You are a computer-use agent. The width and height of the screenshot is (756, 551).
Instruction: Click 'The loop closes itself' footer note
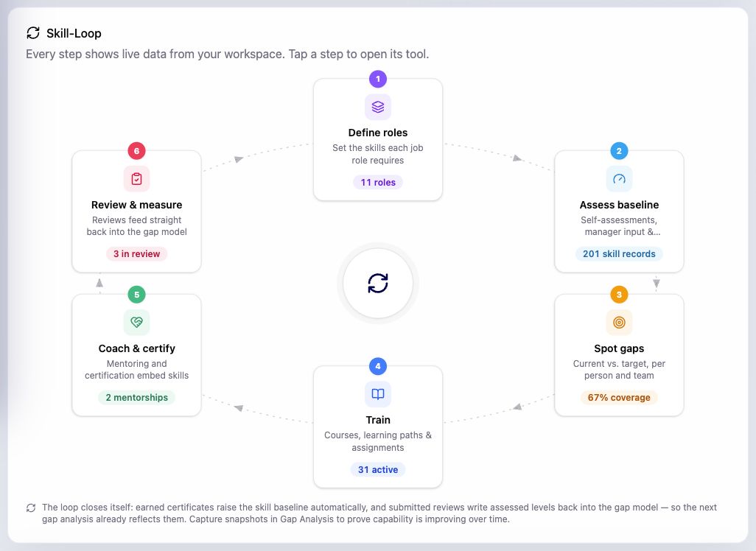[379, 513]
